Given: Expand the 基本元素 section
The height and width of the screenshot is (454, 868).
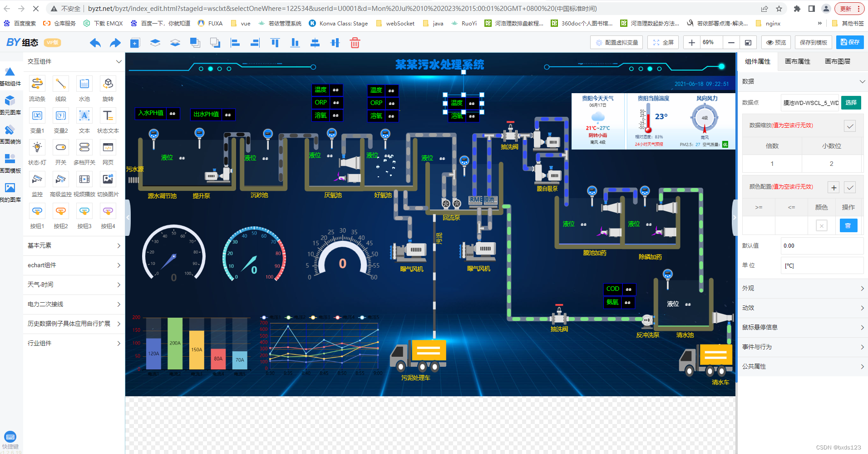Looking at the screenshot, I should pyautogui.click(x=74, y=245).
